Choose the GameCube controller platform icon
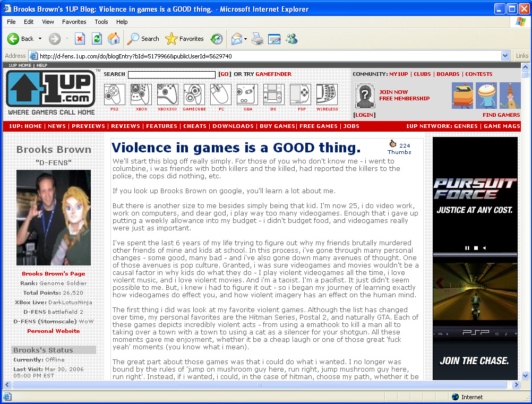532x404 pixels. pos(194,94)
